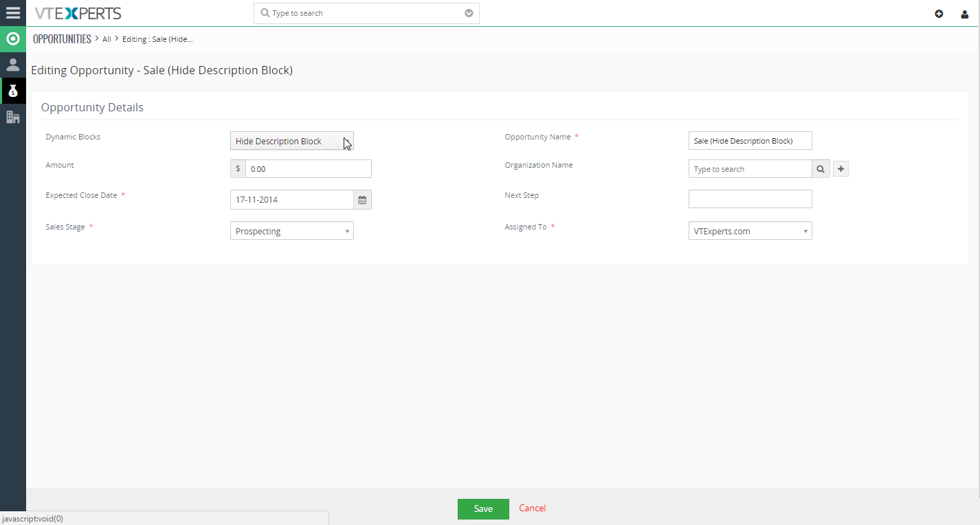Add new organization with the plus button
This screenshot has width=980, height=525.
click(x=840, y=169)
